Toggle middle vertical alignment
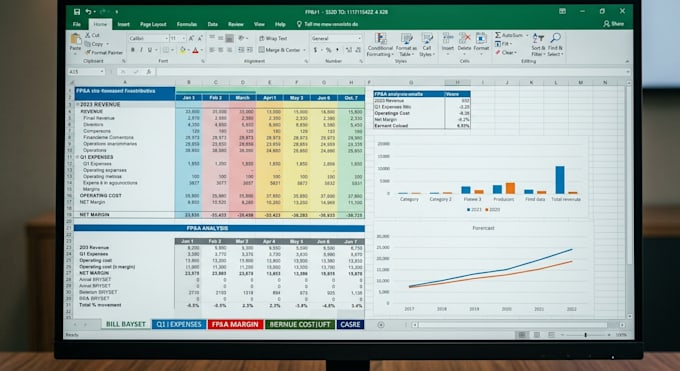Screen dimensions: 680x371 coord(220,38)
